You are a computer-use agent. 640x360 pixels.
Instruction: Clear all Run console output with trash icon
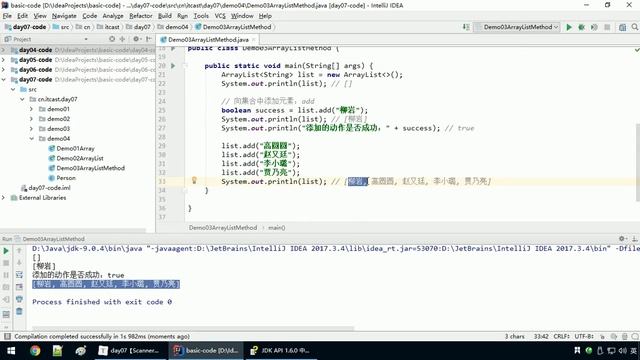(x=19, y=311)
